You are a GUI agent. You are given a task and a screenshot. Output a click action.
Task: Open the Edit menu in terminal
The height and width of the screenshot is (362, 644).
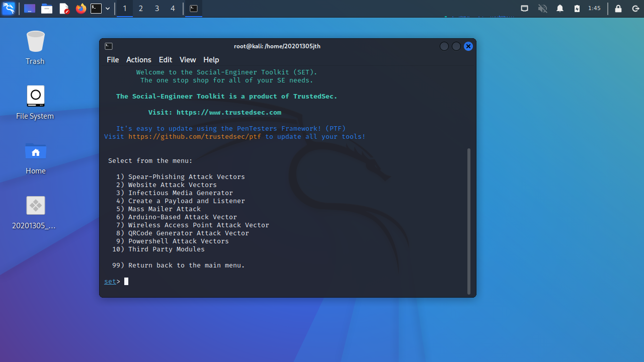(166, 60)
